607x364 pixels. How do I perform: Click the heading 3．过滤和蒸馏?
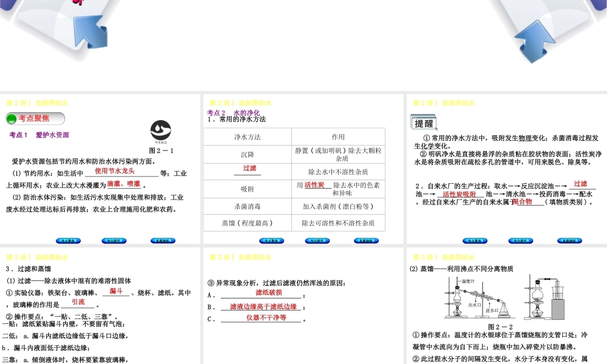pyautogui.click(x=29, y=269)
